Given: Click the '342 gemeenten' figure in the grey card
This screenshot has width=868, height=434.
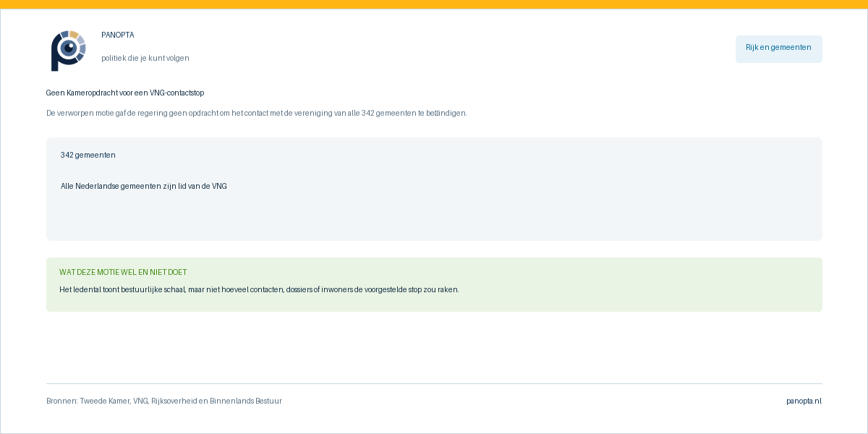Looking at the screenshot, I should [88, 155].
